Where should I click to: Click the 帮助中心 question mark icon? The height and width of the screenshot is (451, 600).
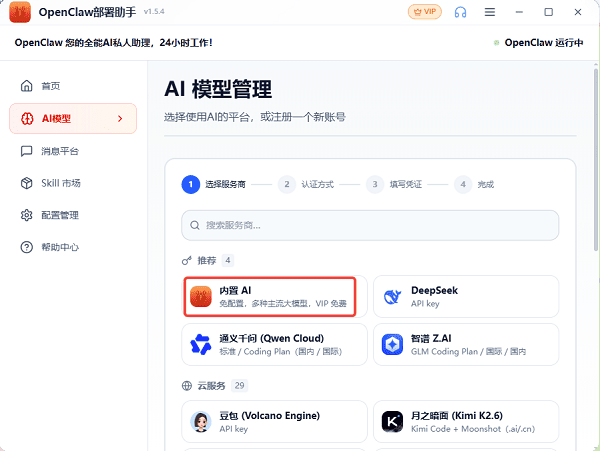[26, 247]
